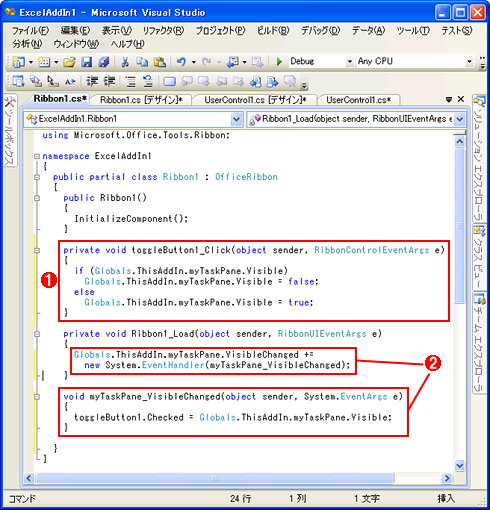This screenshot has width=490, height=510.
Task: Collapse the Ribbon1() constructor outline
Action: tap(37, 198)
